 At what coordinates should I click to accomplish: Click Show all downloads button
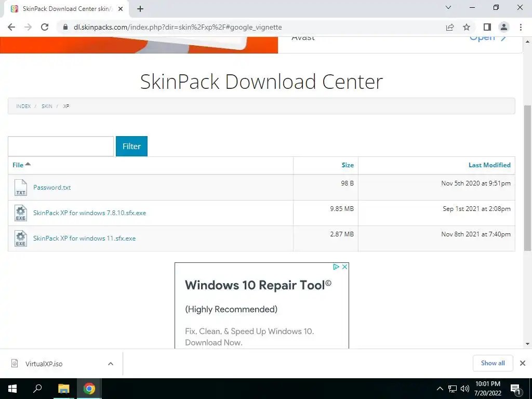[493, 363]
